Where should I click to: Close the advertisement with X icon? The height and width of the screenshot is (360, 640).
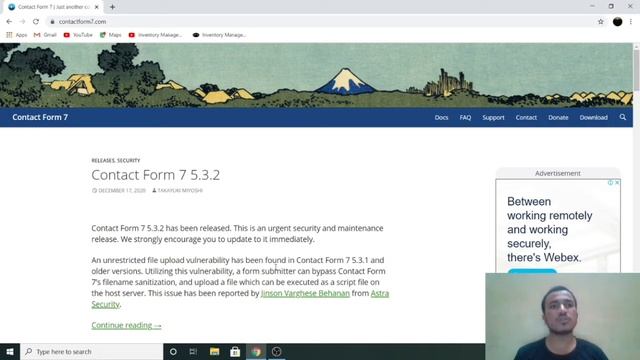617,182
